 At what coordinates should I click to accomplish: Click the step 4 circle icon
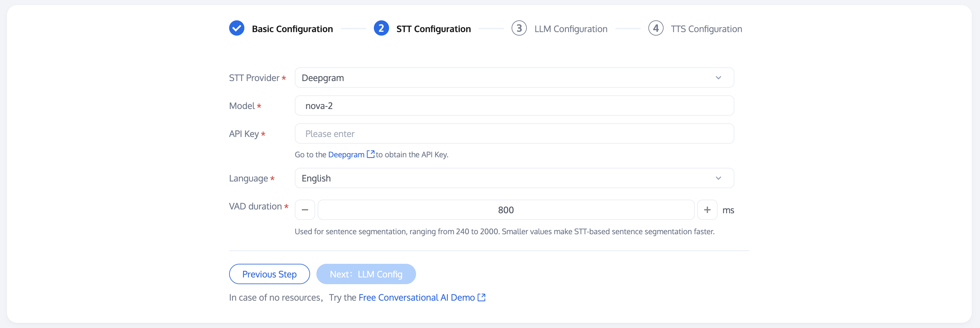[x=655, y=28]
